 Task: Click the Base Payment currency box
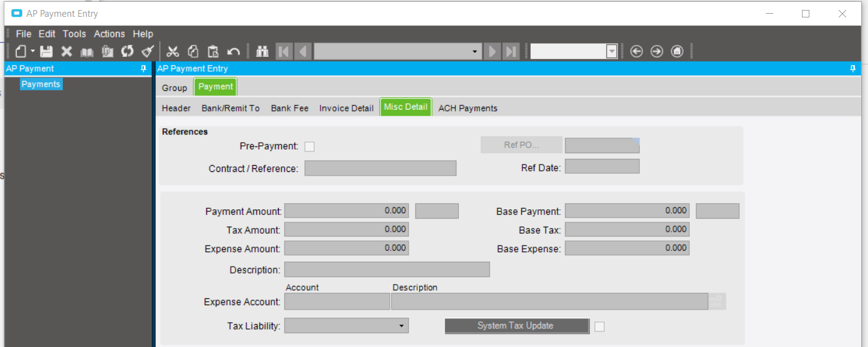pyautogui.click(x=718, y=211)
